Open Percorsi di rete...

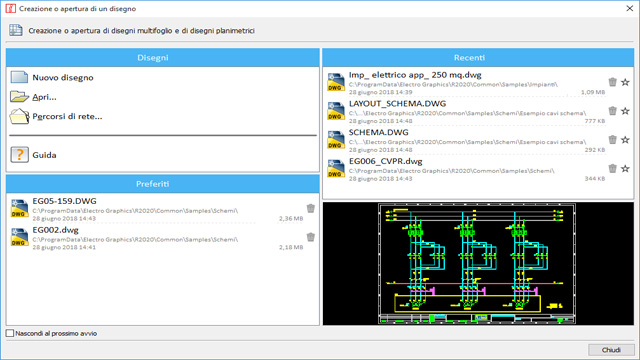pyautogui.click(x=67, y=116)
